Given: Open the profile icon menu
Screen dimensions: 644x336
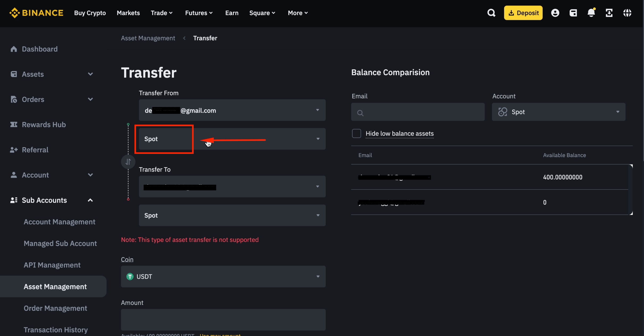Looking at the screenshot, I should (x=555, y=13).
